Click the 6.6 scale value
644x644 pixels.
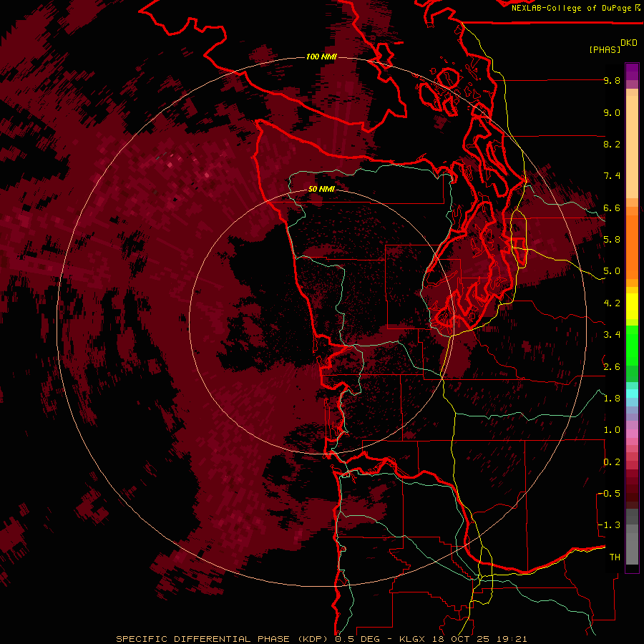tap(612, 208)
